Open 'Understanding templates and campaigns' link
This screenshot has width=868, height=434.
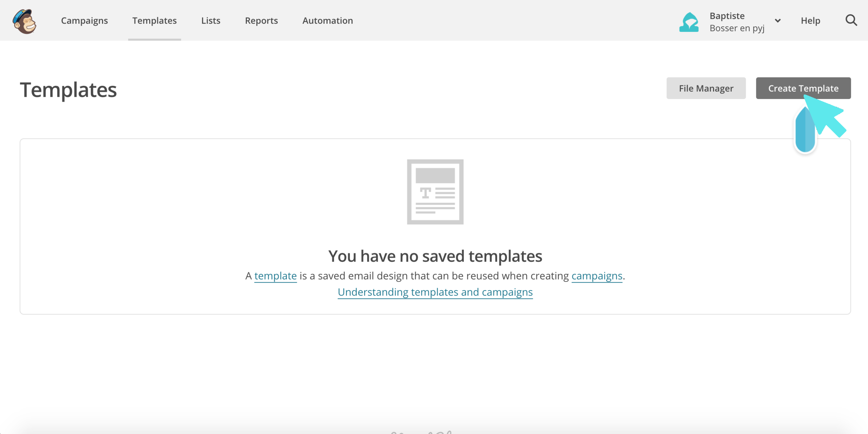435,292
